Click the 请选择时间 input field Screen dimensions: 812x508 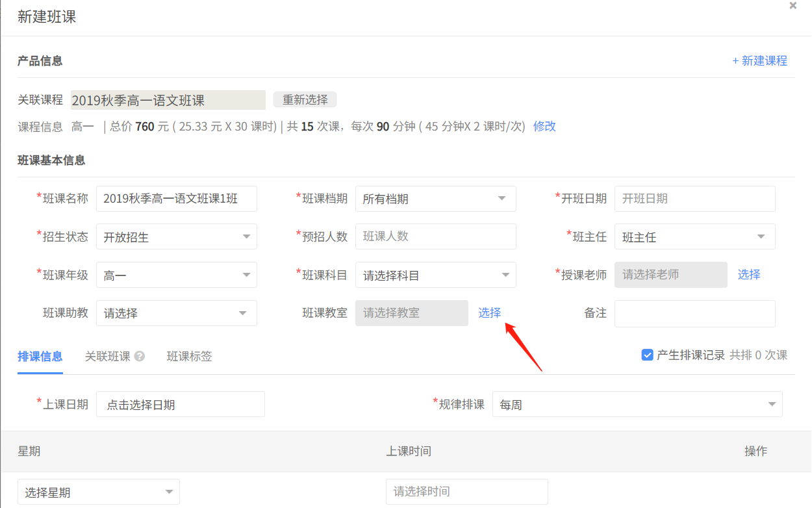467,492
